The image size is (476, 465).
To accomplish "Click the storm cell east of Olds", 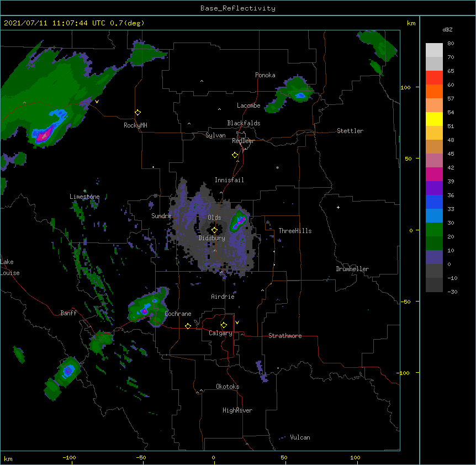I will (238, 221).
